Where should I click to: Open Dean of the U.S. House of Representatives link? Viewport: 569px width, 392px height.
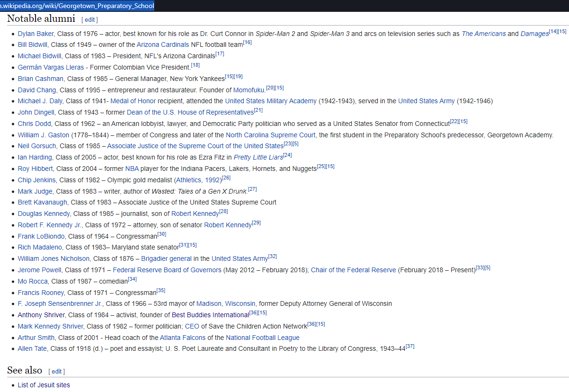pos(190,112)
